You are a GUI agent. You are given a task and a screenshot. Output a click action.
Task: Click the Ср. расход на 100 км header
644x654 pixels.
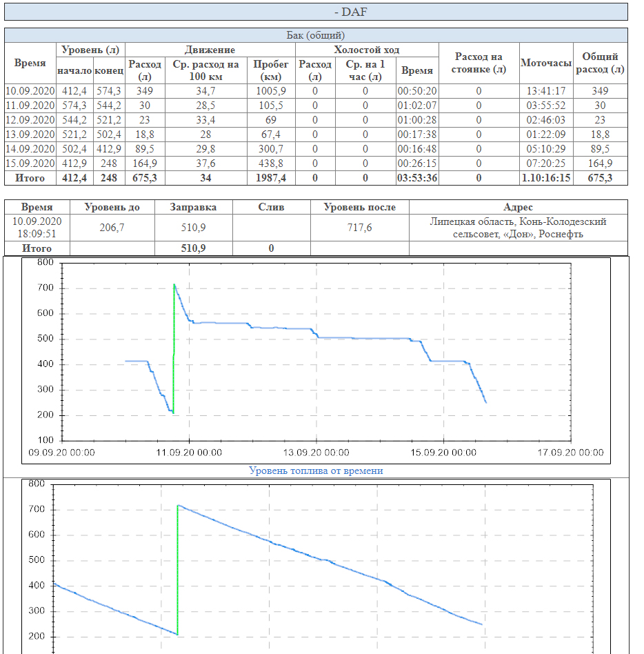(x=207, y=70)
